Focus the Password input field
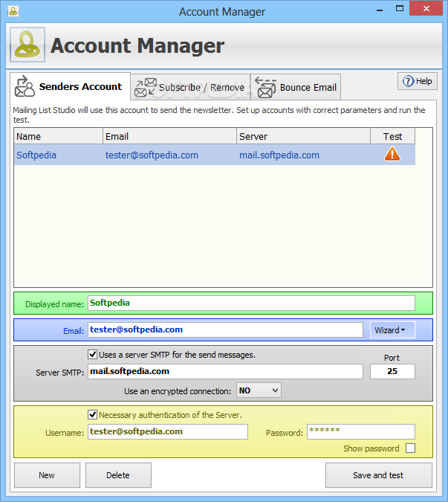Viewport: 448px width, 502px height. coord(361,431)
